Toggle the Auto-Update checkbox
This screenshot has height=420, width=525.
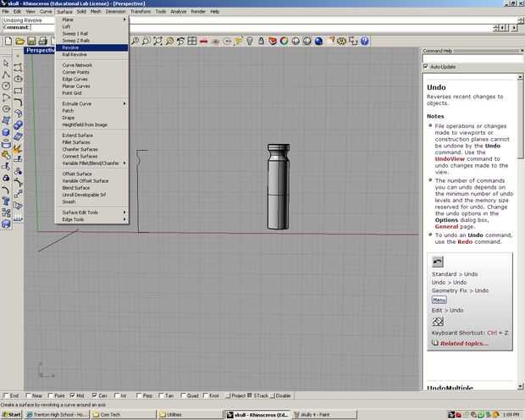point(426,66)
